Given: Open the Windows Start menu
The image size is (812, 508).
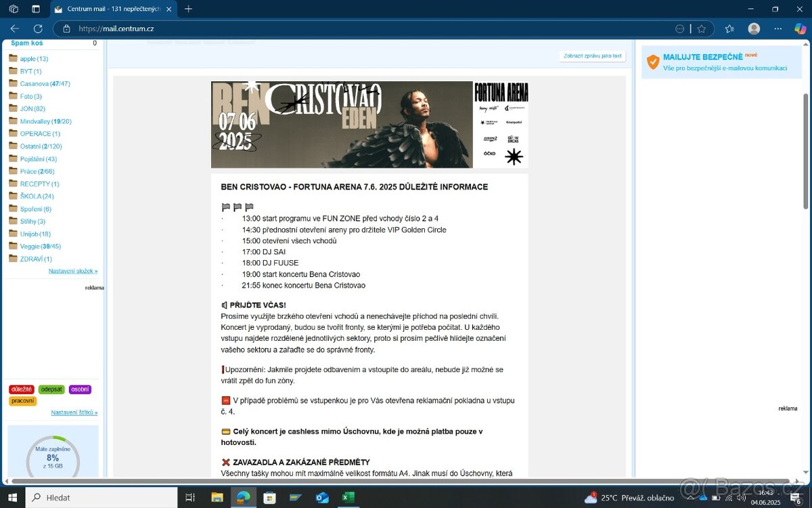Looking at the screenshot, I should pos(12,498).
